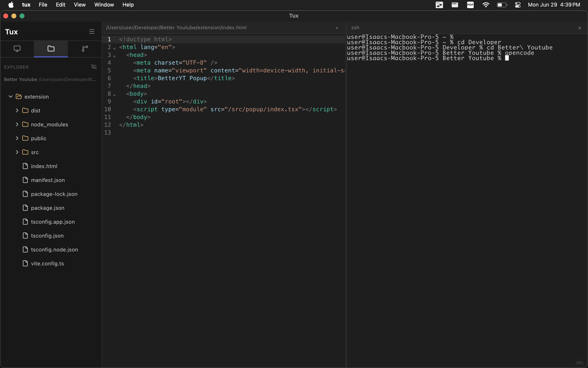Screen dimensions: 588x368
Task: Click the package-lock.json file icon
Action: 25,194
